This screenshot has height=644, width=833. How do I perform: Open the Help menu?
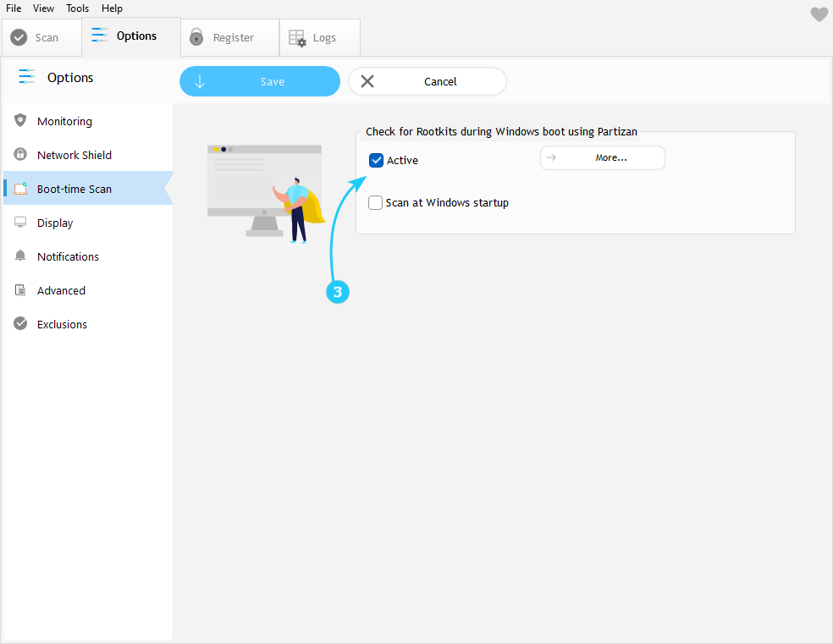coord(112,8)
